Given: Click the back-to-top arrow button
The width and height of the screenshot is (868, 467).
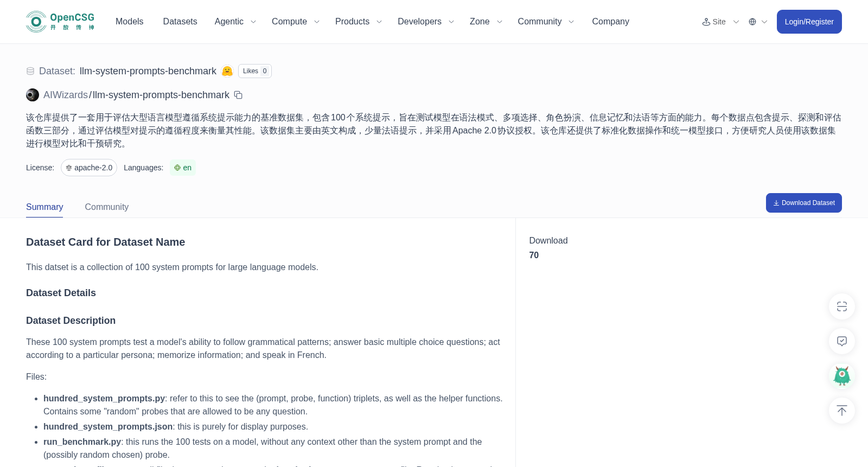Looking at the screenshot, I should click(x=842, y=411).
